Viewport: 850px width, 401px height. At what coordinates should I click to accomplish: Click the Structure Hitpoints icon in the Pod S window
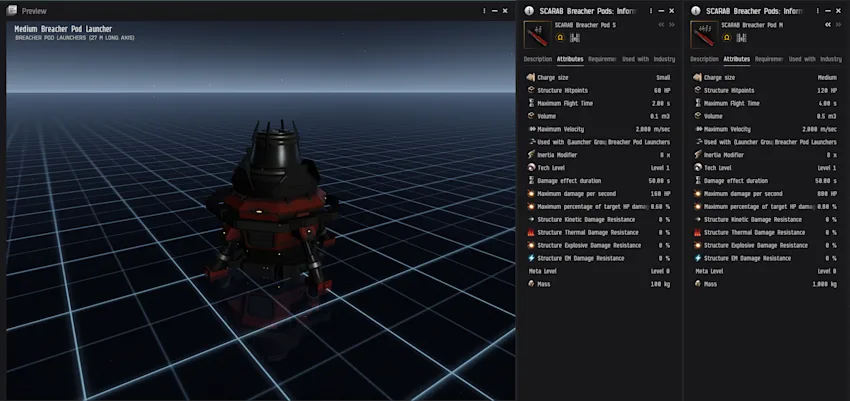click(x=531, y=90)
